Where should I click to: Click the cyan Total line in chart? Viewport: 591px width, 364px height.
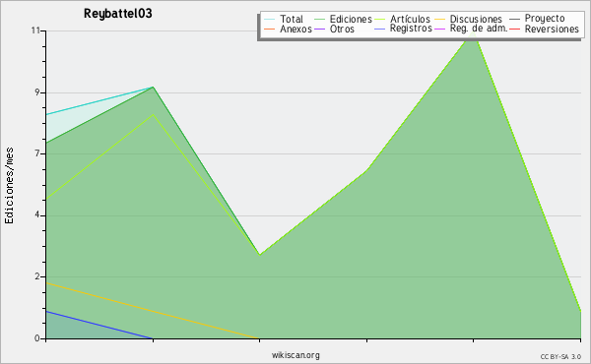pyautogui.click(x=99, y=100)
